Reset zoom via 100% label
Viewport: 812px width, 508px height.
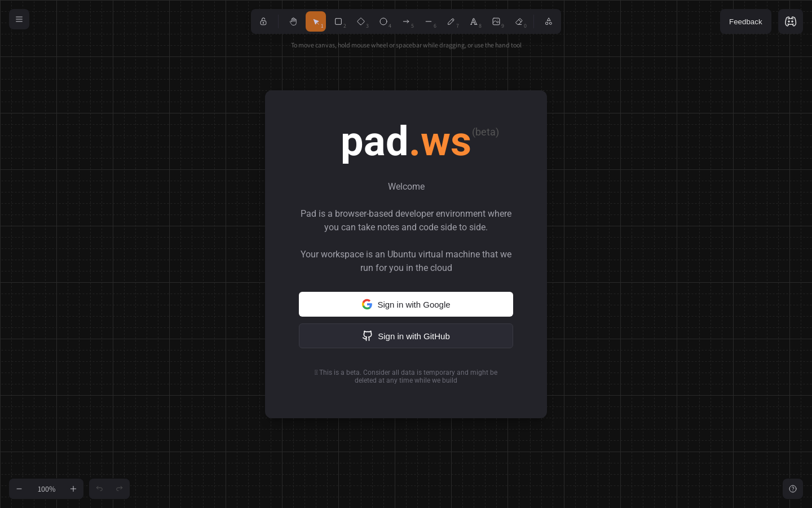[46, 489]
